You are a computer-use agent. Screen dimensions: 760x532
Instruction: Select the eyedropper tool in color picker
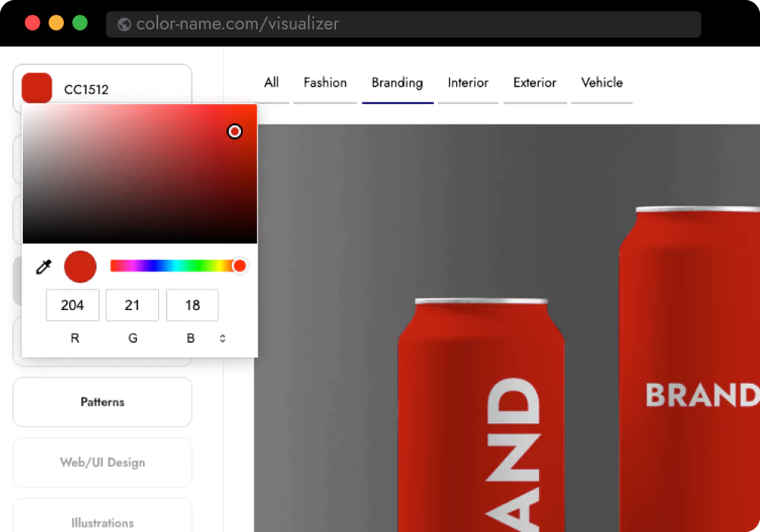pos(45,267)
